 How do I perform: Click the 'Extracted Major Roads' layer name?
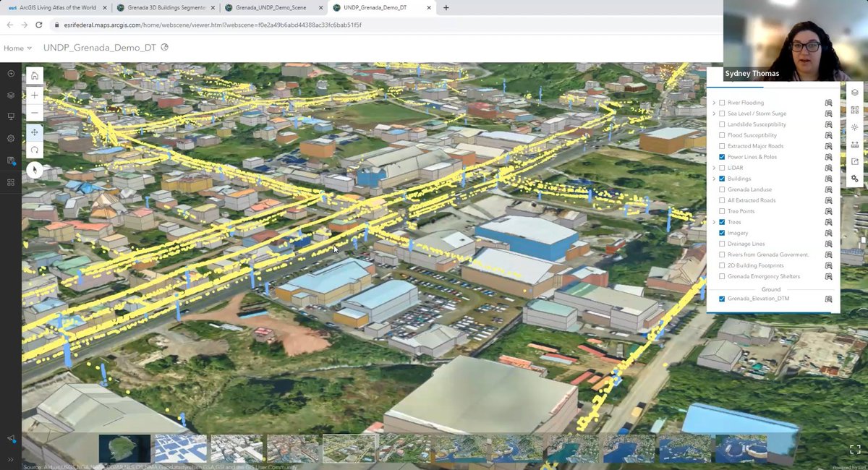pyautogui.click(x=755, y=146)
